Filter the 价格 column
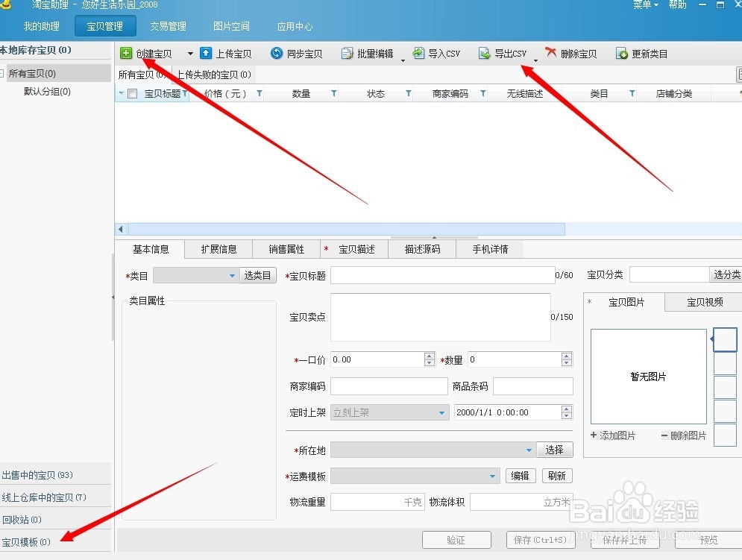This screenshot has height=560, width=742. click(x=260, y=93)
